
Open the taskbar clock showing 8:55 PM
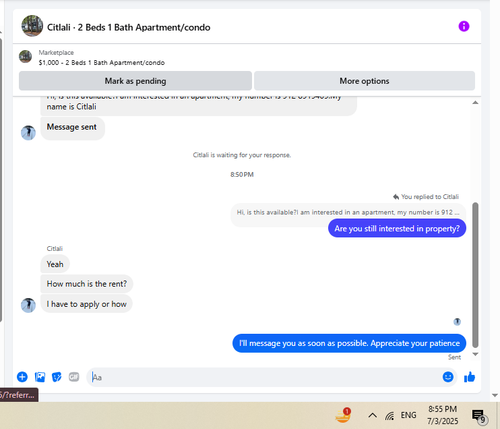(x=443, y=415)
